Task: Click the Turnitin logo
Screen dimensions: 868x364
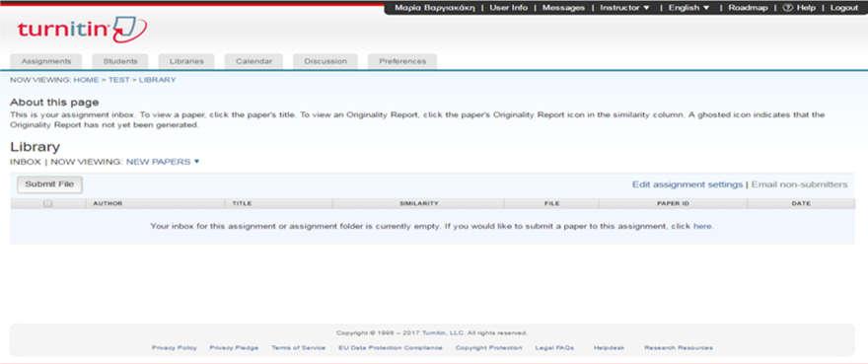Action: (x=82, y=30)
